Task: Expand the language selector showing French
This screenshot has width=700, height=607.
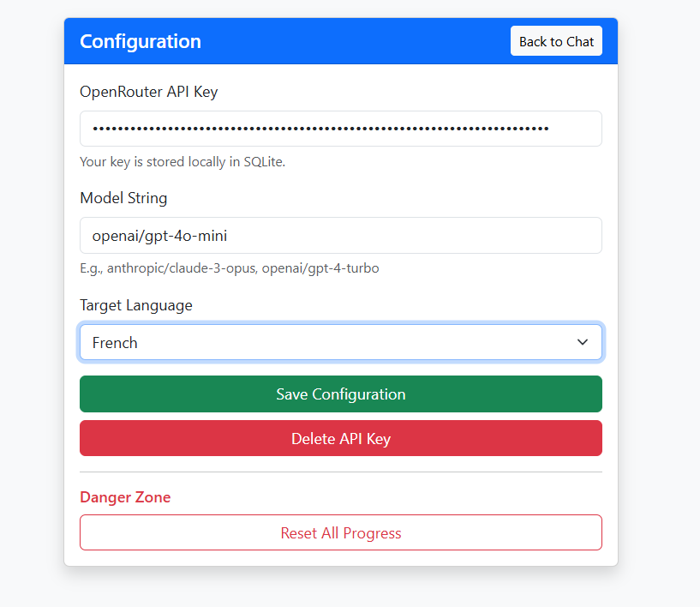Action: tap(340, 341)
